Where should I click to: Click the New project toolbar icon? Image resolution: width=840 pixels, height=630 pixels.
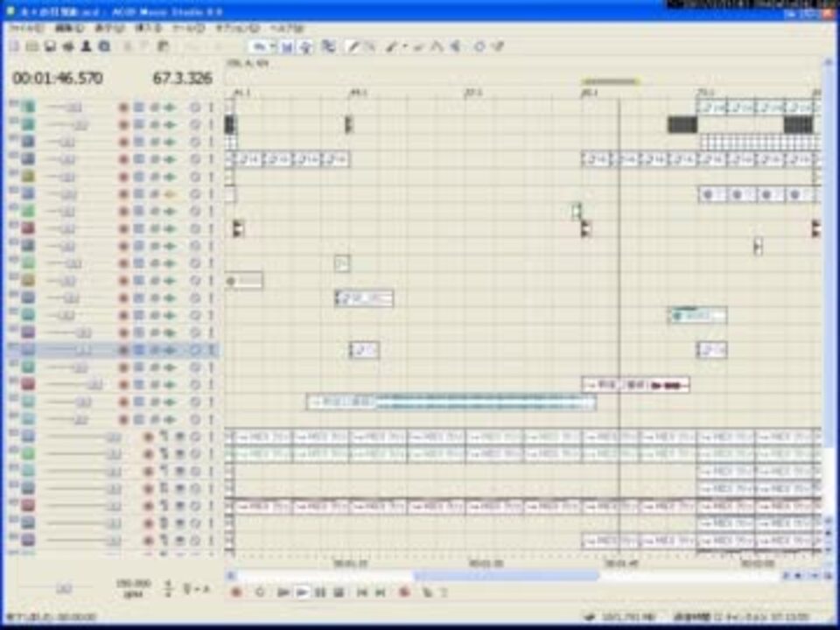coord(15,46)
